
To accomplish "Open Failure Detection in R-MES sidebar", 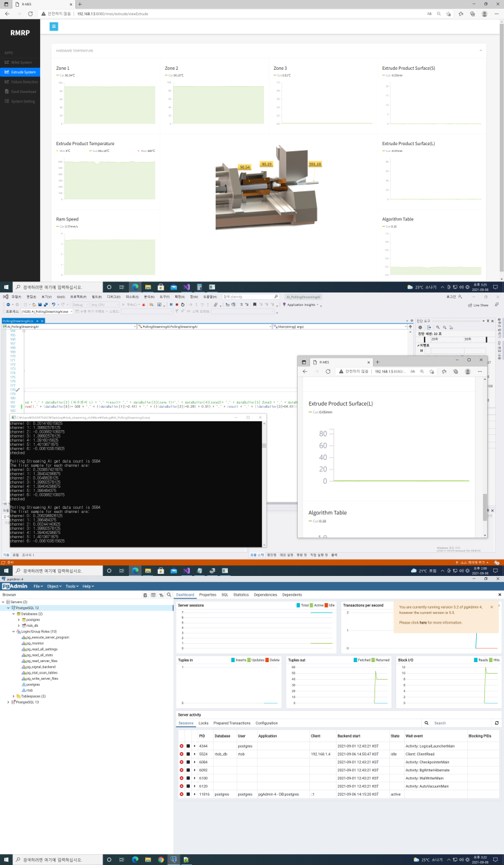I will pos(20,81).
